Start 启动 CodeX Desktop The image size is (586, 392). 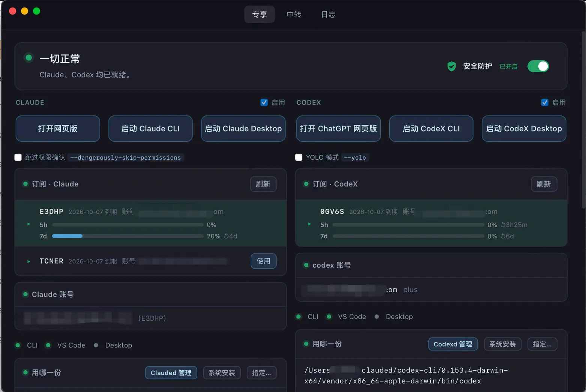pos(524,129)
